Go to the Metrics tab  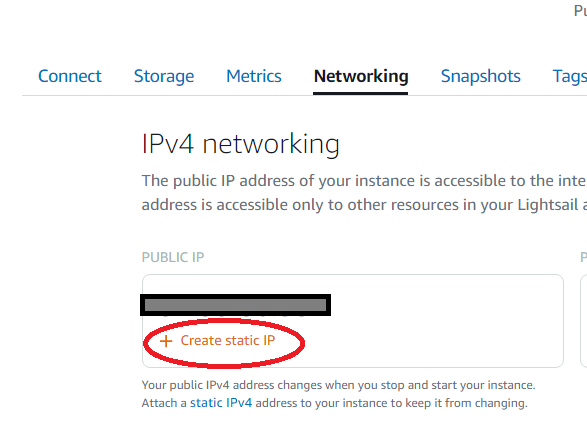click(x=254, y=76)
